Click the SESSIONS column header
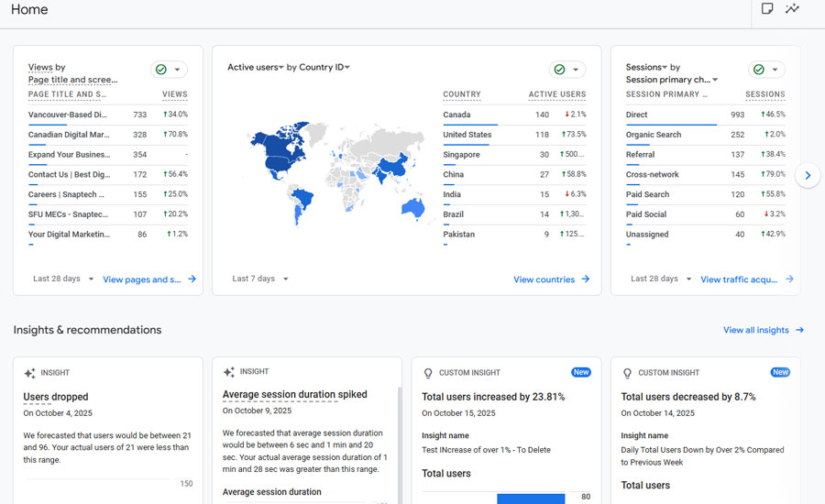Screen dimensions: 825x504 point(765,94)
